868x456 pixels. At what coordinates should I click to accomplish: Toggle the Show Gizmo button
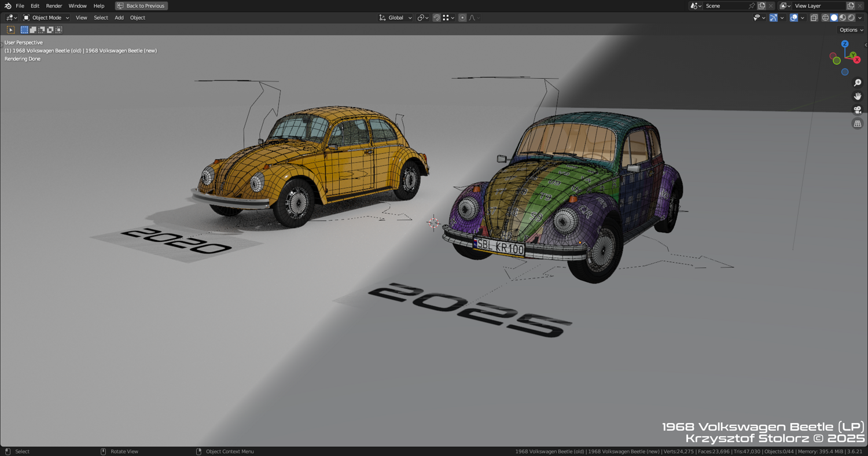[x=774, y=18]
